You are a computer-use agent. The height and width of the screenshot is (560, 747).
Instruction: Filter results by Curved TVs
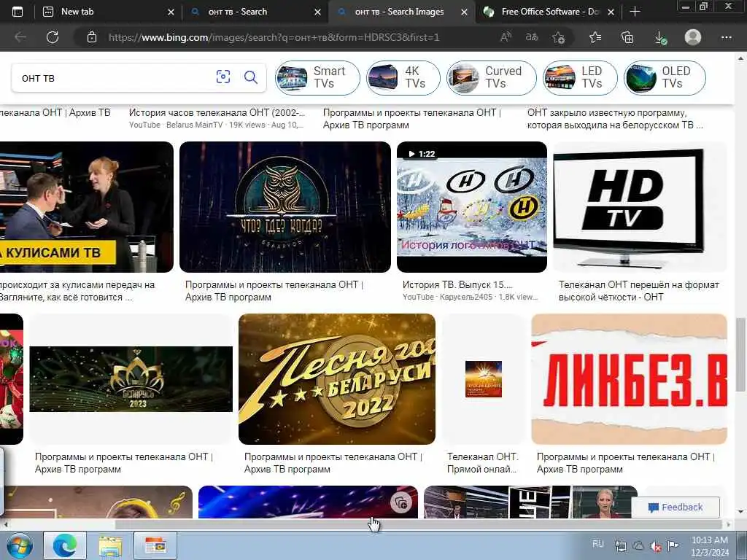pos(491,77)
